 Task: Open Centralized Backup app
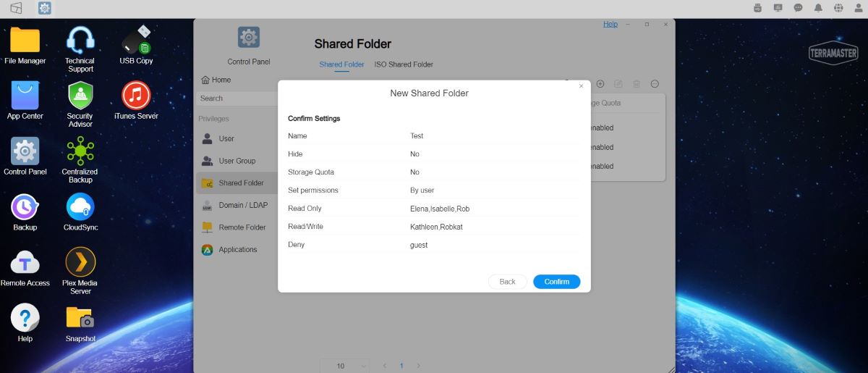click(80, 152)
